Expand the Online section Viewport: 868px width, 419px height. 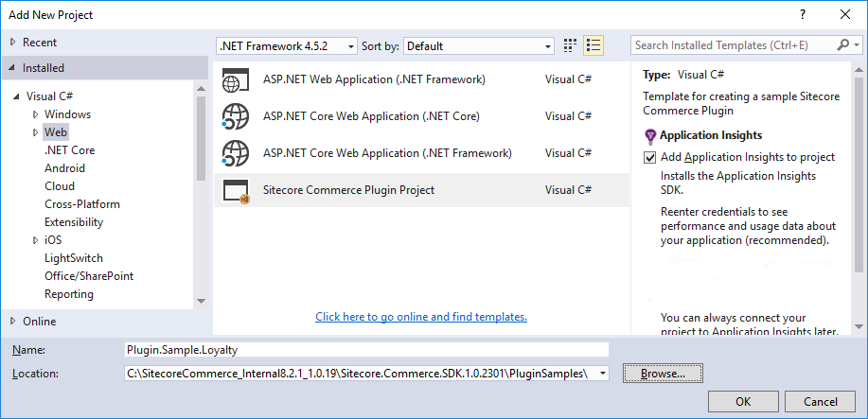[12, 321]
